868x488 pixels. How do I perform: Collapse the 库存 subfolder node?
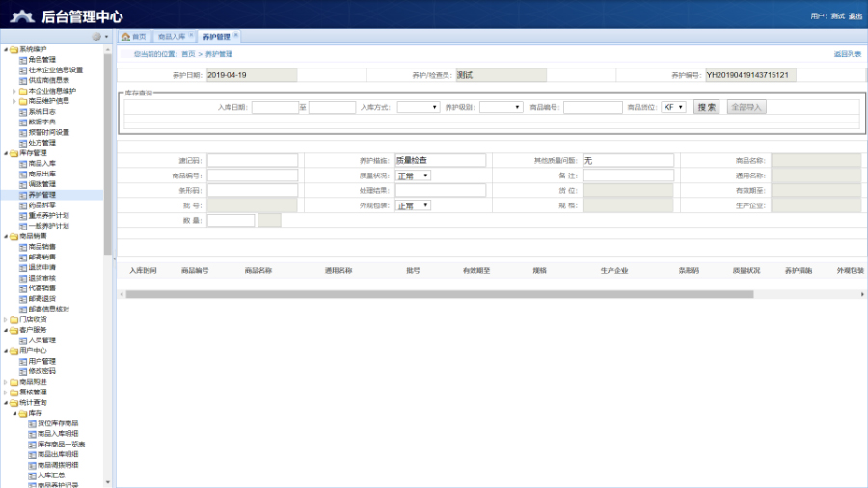click(14, 414)
